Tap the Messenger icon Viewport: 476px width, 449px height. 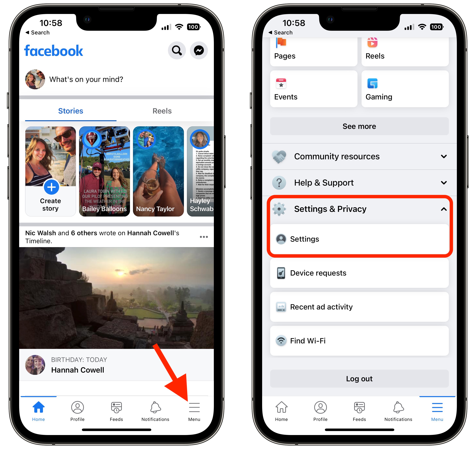(x=199, y=50)
